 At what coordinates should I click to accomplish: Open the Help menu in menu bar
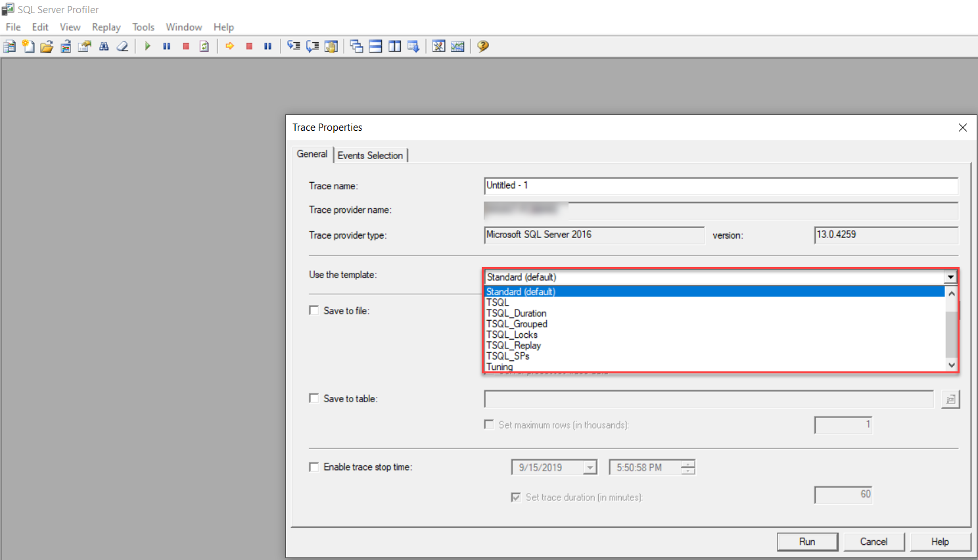coord(223,27)
